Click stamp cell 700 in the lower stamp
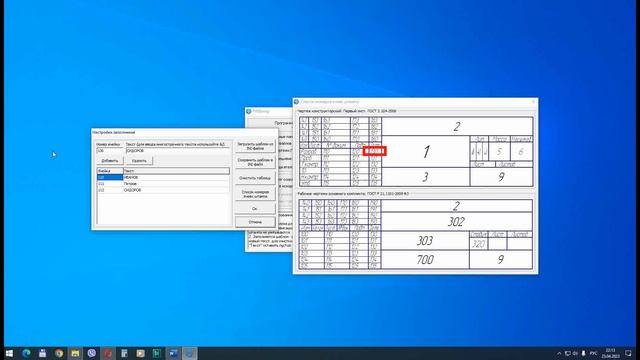Screen dimensions: 640x360 click(x=425, y=260)
